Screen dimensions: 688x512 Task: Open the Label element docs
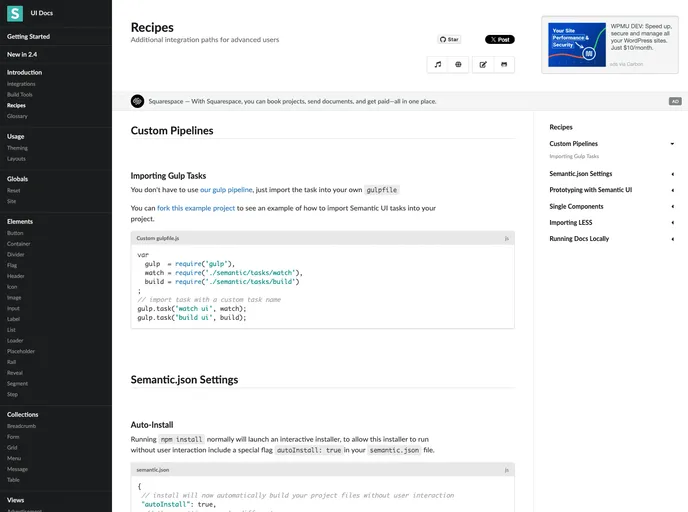[13, 319]
